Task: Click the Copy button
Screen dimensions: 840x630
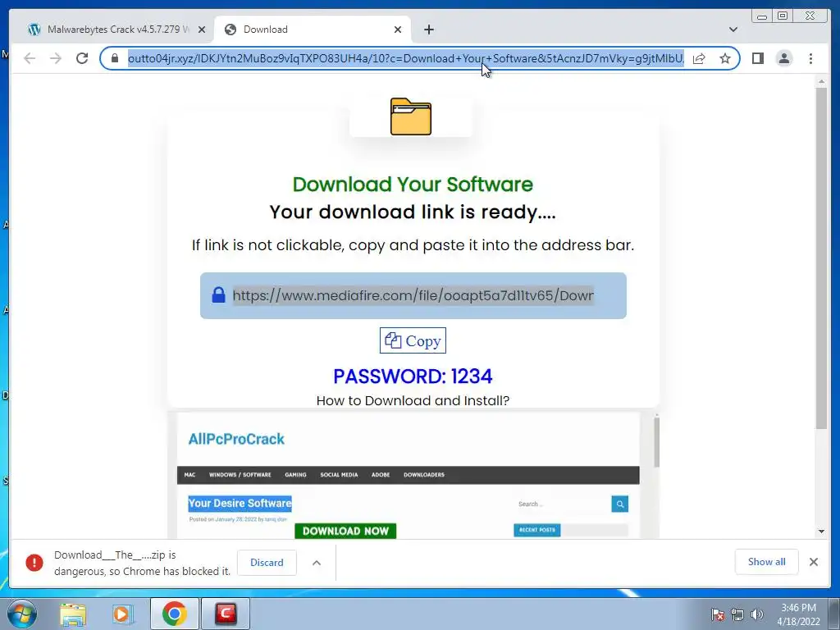Action: point(413,340)
